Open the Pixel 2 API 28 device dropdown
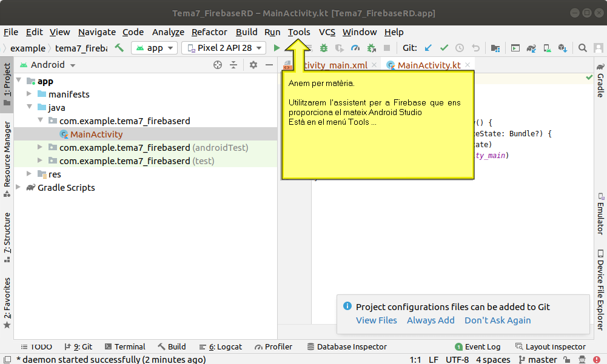The width and height of the screenshot is (607, 364). coord(224,48)
